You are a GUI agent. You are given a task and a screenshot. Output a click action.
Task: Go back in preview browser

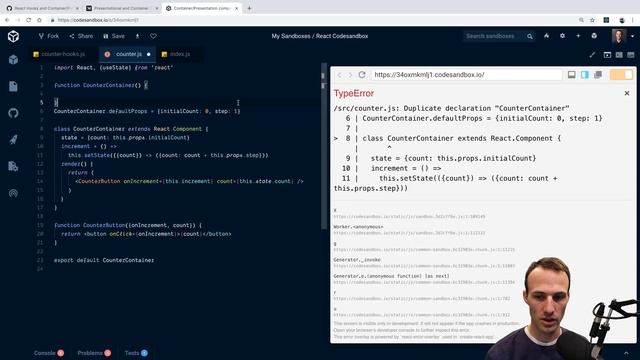click(339, 75)
